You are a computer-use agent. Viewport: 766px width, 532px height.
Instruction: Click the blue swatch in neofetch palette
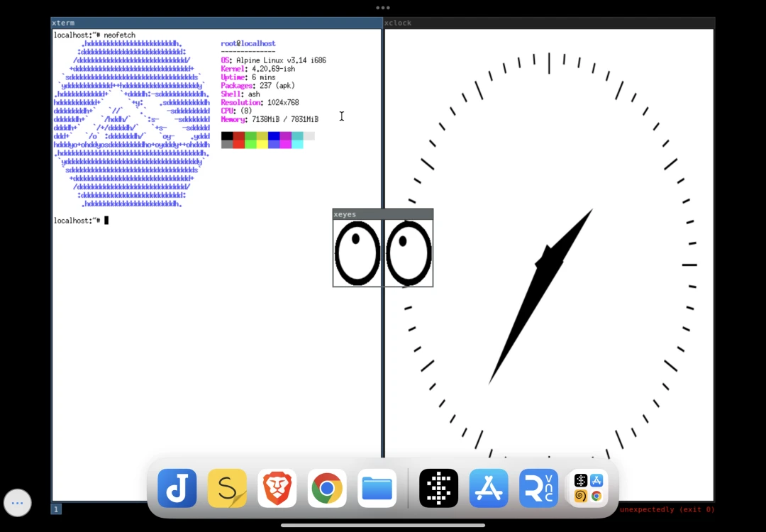coord(274,135)
